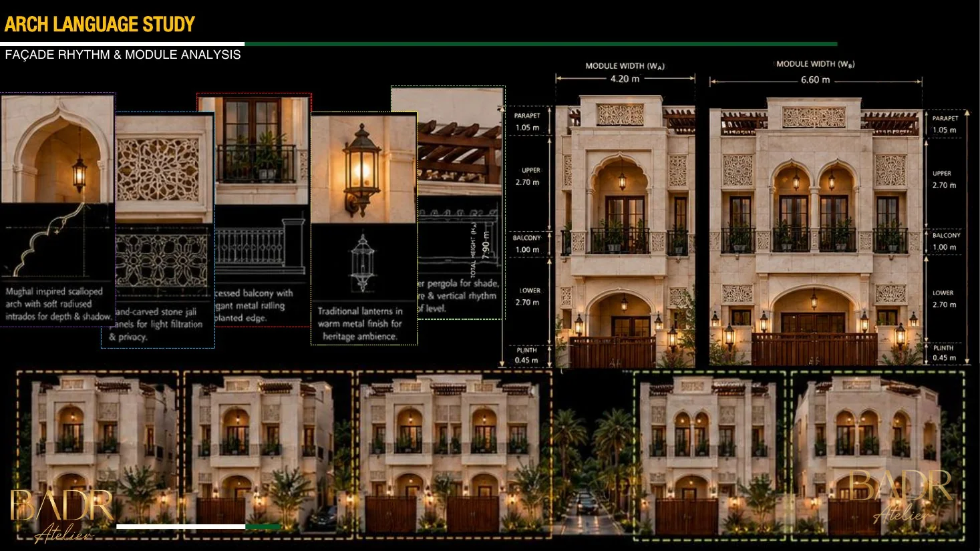The width and height of the screenshot is (980, 551).
Task: Select the "FAÇADE RHYTHM & MODULE ANALYSIS" subtitle
Action: coord(123,55)
